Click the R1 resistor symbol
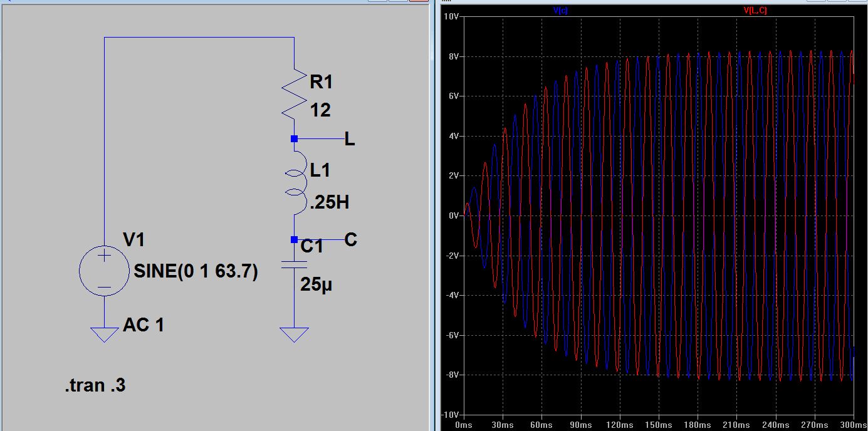868x431 pixels. click(293, 94)
